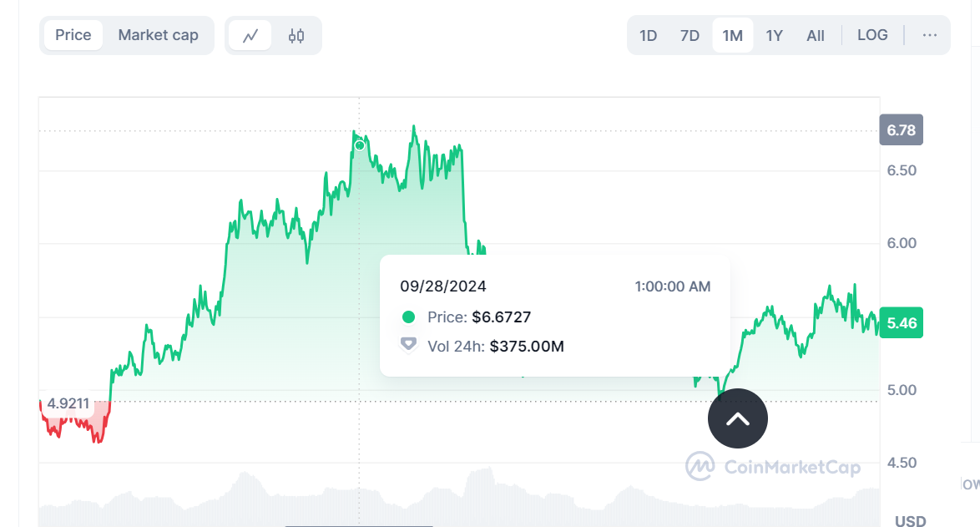Click the CoinMarketCap watermark logo
The image size is (980, 527).
(773, 467)
